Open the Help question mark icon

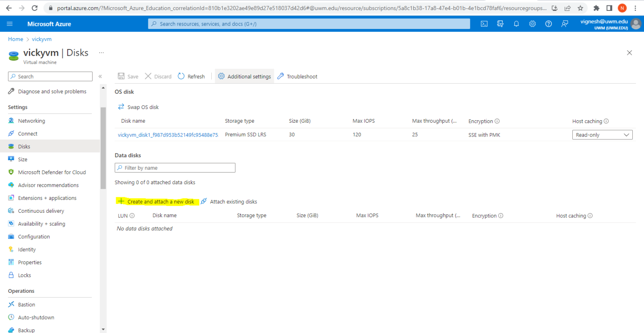coord(548,24)
